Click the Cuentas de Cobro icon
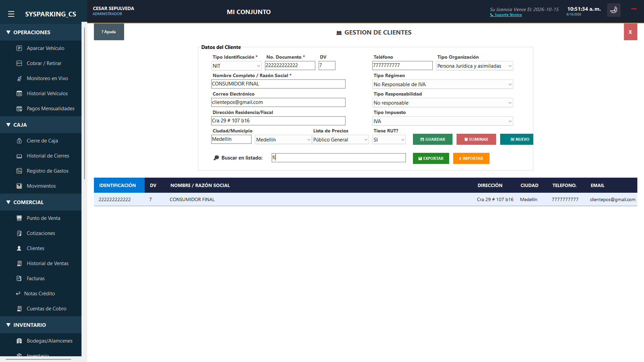 point(19,309)
